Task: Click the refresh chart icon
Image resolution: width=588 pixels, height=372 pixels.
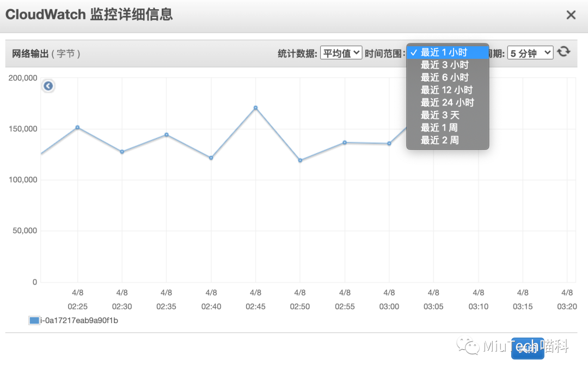Action: click(563, 52)
